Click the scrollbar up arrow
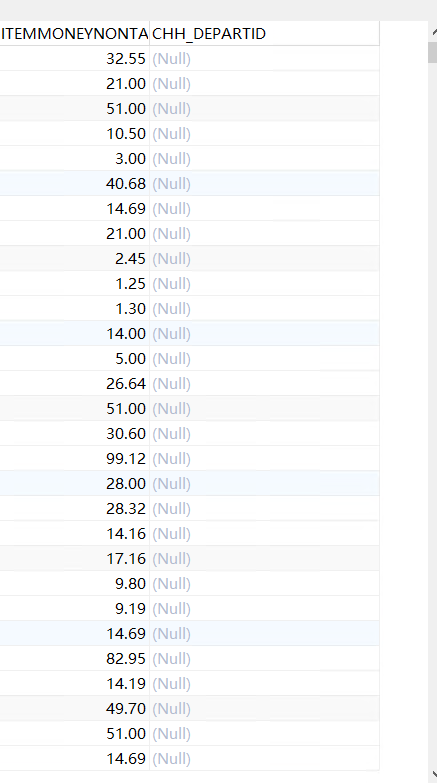The height and width of the screenshot is (784, 437). pos(433,32)
